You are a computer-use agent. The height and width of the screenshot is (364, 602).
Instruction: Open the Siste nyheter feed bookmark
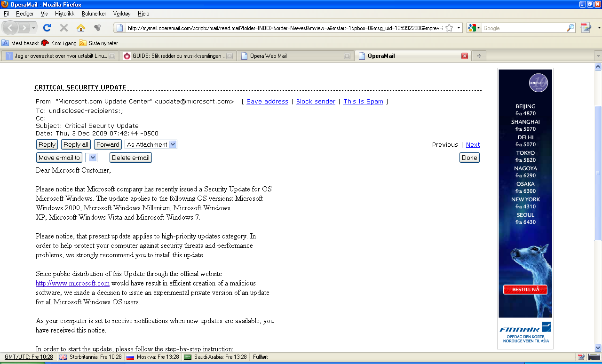click(99, 43)
